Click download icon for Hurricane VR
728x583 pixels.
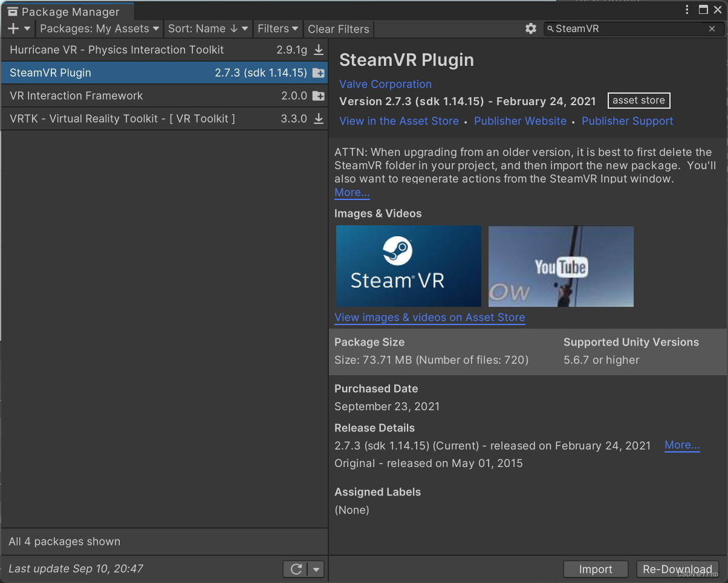(318, 50)
